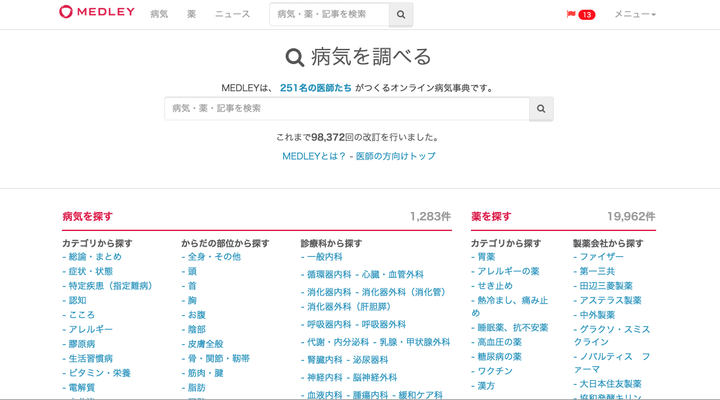This screenshot has height=400, width=720.
Task: Open the 医師の方向けトップ link
Action: click(x=396, y=156)
